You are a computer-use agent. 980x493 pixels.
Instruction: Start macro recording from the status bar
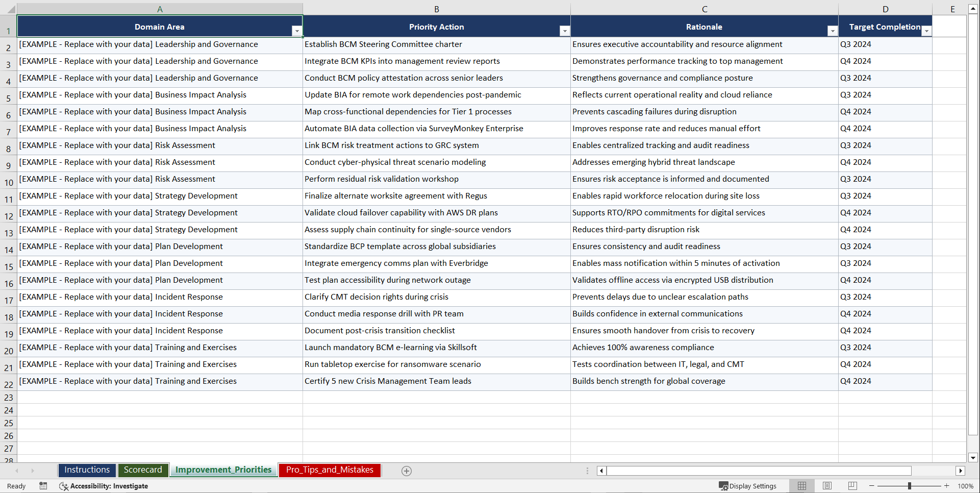pos(43,486)
